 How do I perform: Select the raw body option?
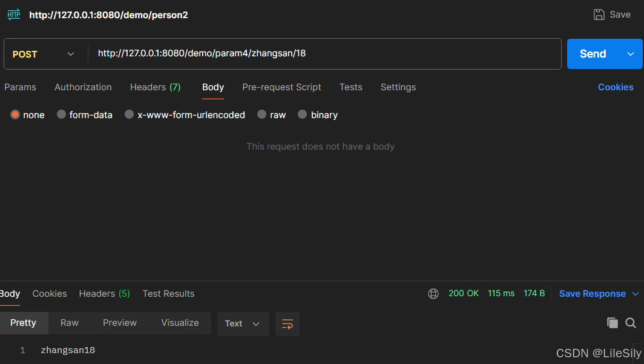[x=261, y=114]
